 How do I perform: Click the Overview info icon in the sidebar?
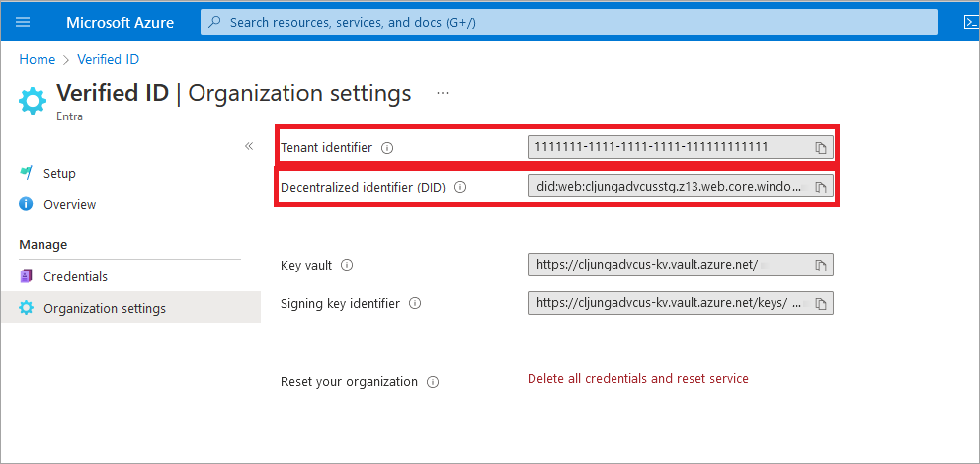[26, 204]
